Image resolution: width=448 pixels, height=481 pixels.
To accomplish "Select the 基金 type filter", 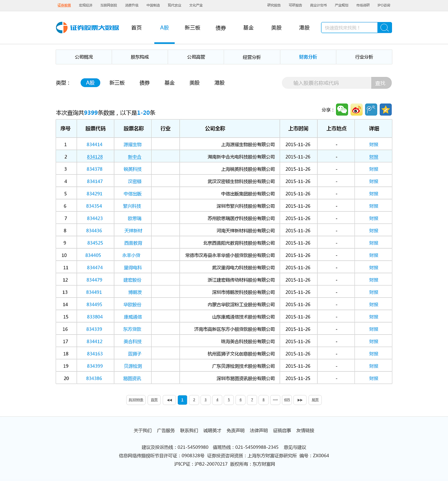I will 169,83.
